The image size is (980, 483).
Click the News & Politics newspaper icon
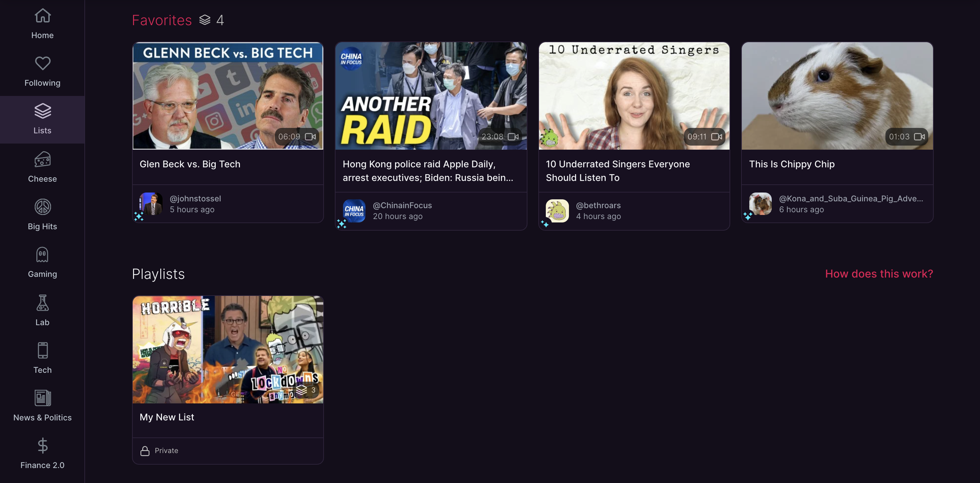tap(42, 398)
